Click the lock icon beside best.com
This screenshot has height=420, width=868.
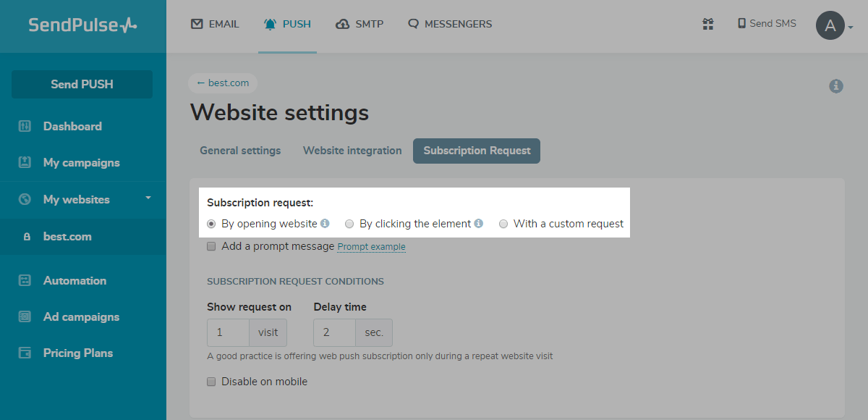pos(27,237)
